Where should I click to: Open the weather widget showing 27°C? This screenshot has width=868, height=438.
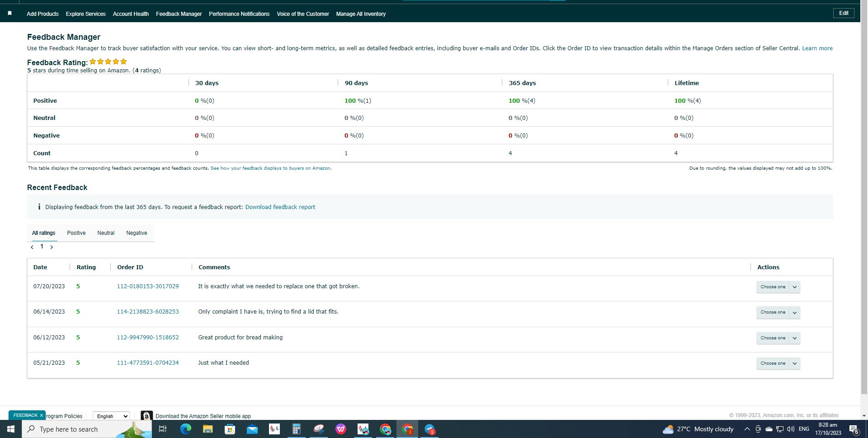click(698, 429)
